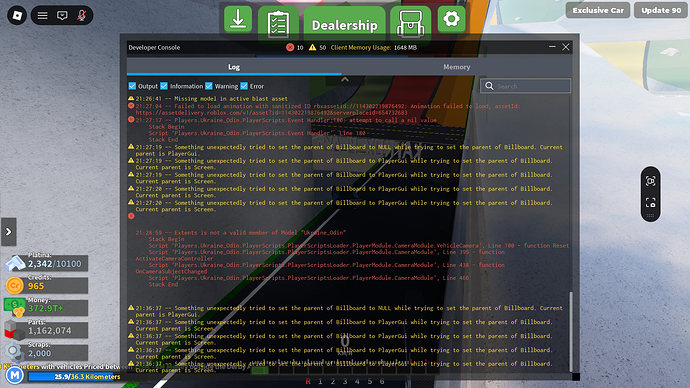Open the hamburger list menu

coord(42,16)
